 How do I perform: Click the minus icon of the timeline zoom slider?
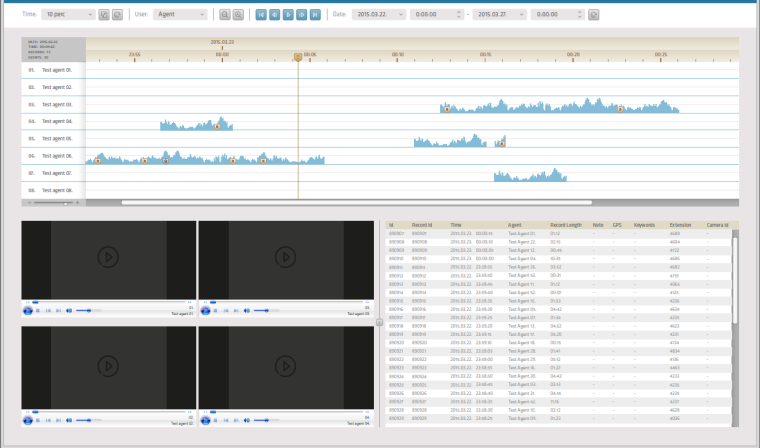[30, 203]
